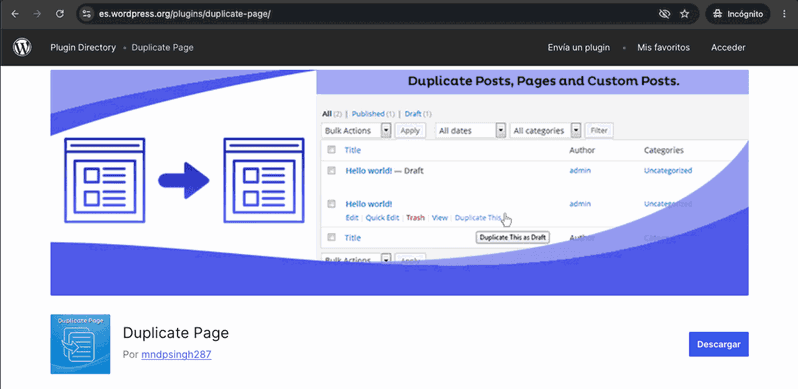This screenshot has height=389, width=798.
Task: Click the Descargar button
Action: pos(719,344)
